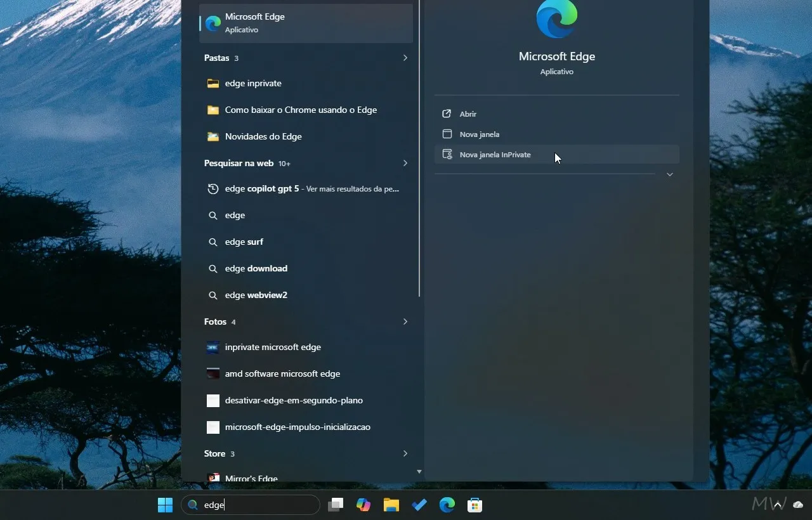Select edge surf web suggestion
The image size is (812, 520).
point(306,242)
